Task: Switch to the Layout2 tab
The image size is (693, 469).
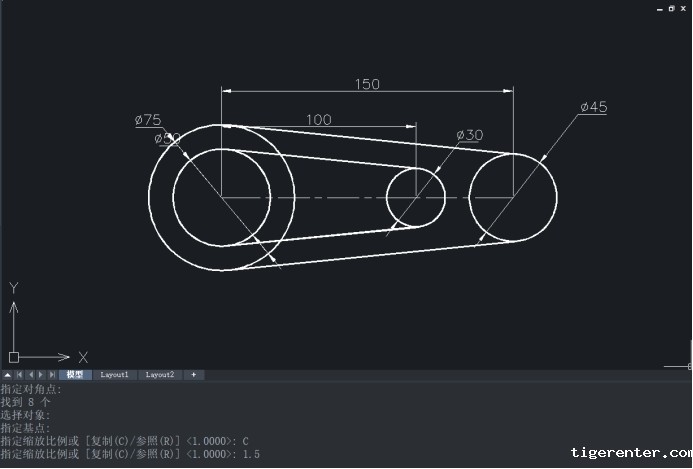Action: point(160,375)
